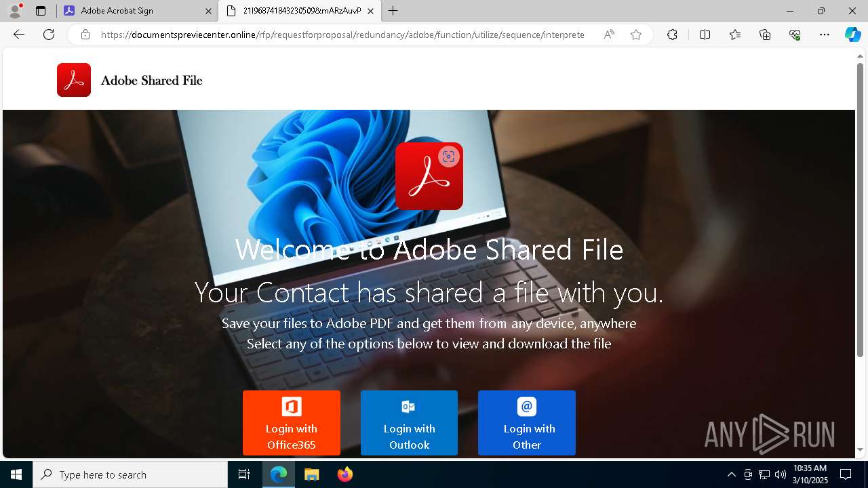Open Task View on the taskbar
This screenshot has width=868, height=488.
click(244, 474)
